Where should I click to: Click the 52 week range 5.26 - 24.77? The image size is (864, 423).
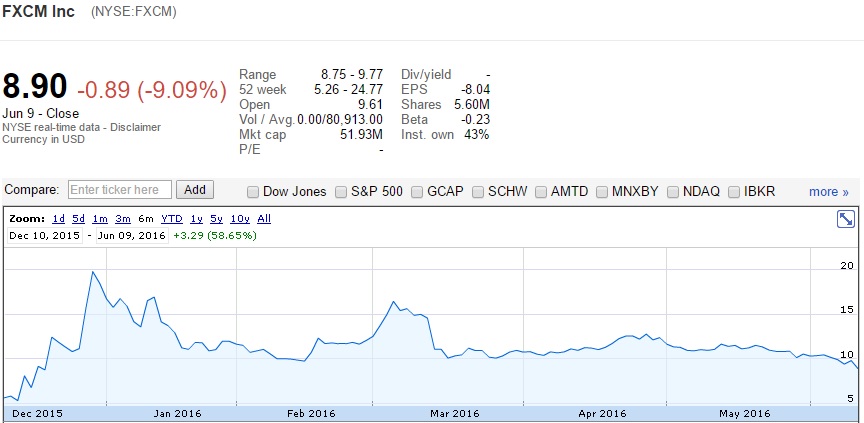(348, 89)
